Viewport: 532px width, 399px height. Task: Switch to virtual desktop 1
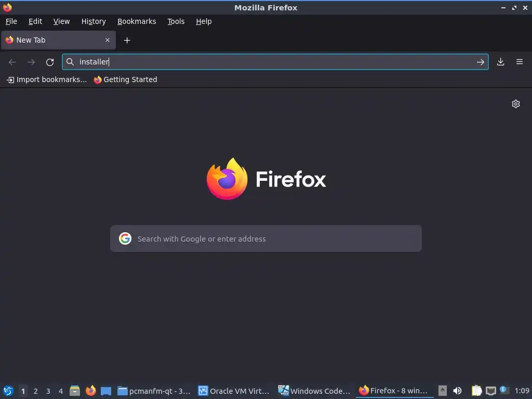[x=23, y=391]
